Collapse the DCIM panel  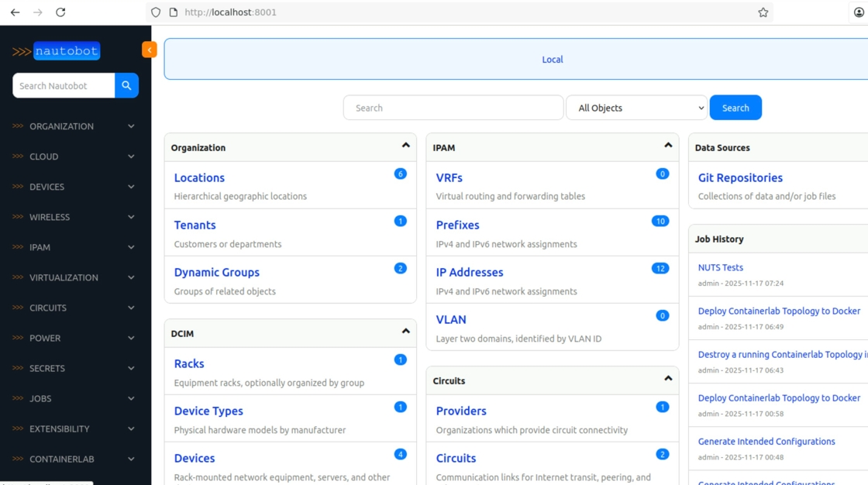pos(405,332)
